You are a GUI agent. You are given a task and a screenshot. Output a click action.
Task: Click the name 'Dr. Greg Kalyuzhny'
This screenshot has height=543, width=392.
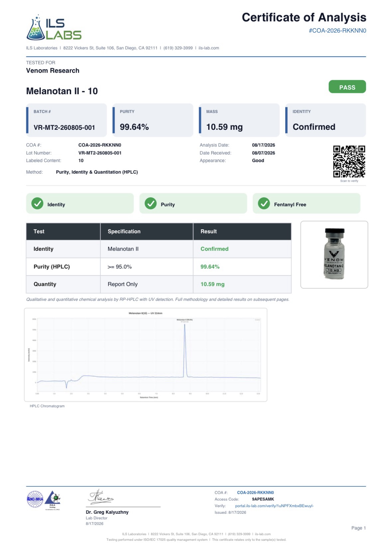pyautogui.click(x=107, y=512)
